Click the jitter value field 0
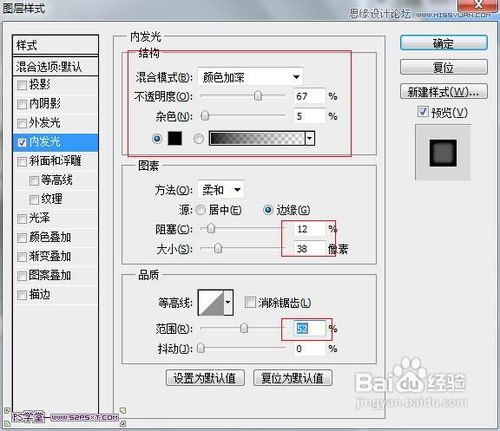 [x=309, y=349]
